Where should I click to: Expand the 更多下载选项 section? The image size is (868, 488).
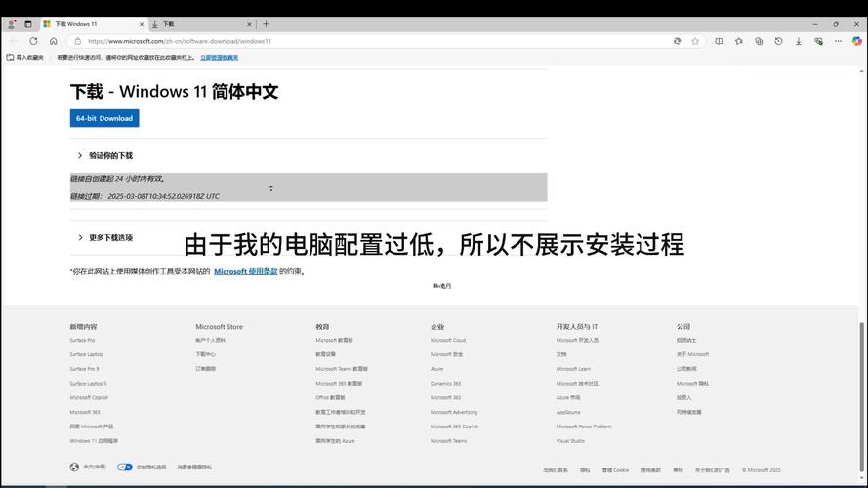(105, 237)
